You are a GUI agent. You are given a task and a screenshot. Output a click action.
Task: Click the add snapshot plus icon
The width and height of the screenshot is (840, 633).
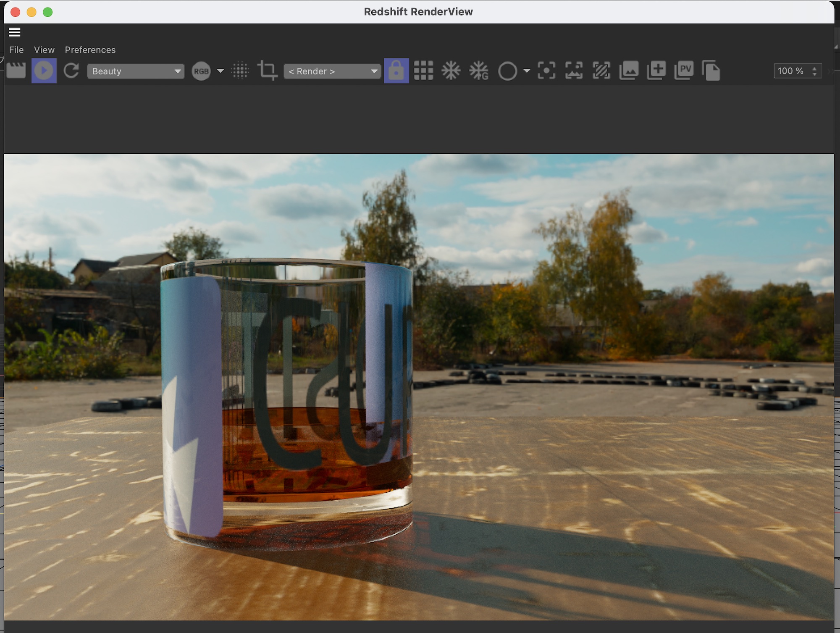[x=656, y=71]
